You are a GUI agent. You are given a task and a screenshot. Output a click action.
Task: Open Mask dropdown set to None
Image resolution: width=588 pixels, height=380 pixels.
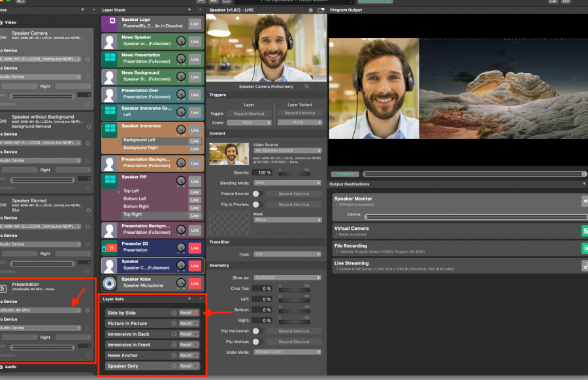[287, 219]
